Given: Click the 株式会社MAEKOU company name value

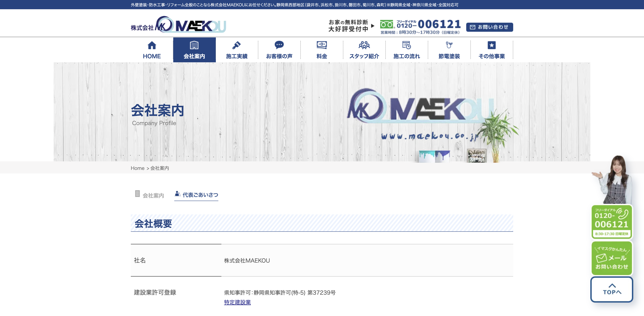Looking at the screenshot, I should 247,260.
